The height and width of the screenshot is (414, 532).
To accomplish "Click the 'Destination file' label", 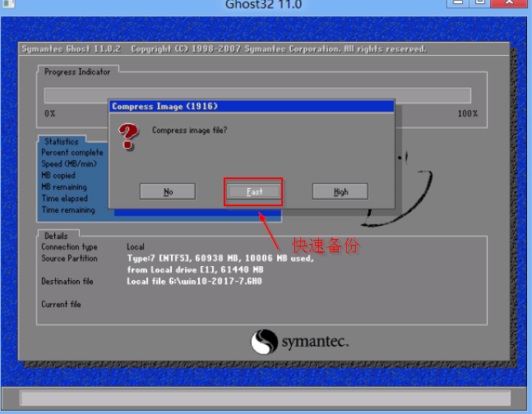I will coord(67,282).
